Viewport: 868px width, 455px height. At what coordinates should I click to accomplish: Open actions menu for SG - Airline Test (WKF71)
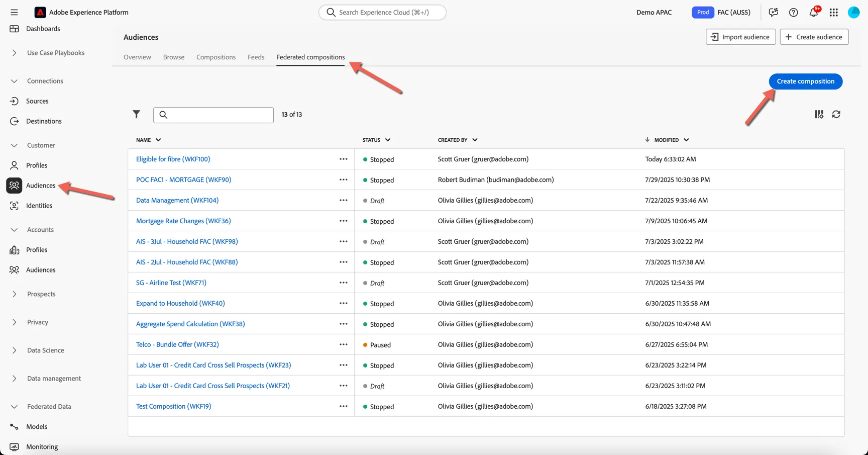point(344,283)
